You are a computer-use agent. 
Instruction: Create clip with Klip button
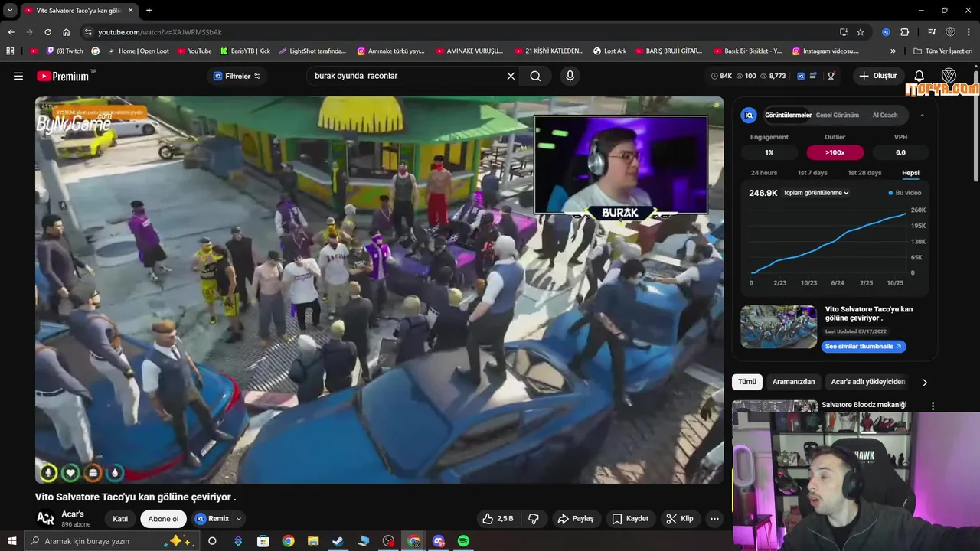click(x=680, y=519)
